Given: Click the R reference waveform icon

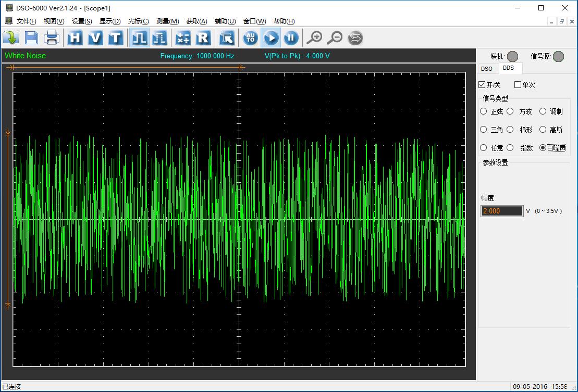Looking at the screenshot, I should 203,37.
